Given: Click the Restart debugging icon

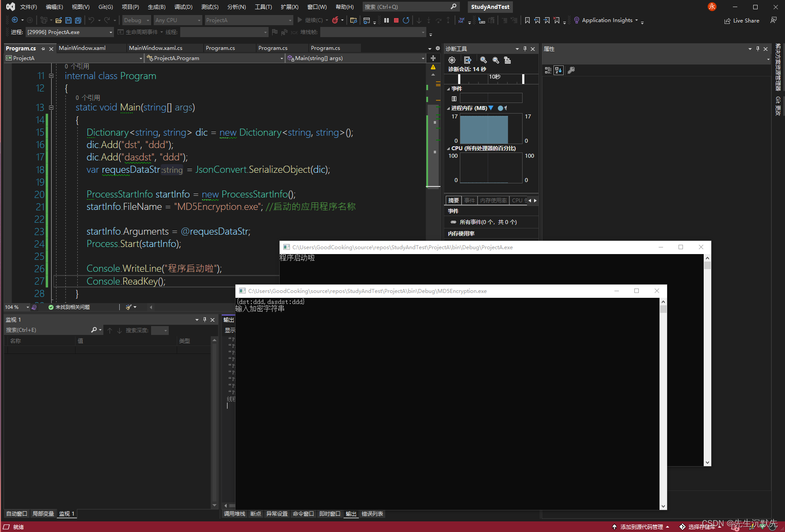Looking at the screenshot, I should (x=406, y=20).
